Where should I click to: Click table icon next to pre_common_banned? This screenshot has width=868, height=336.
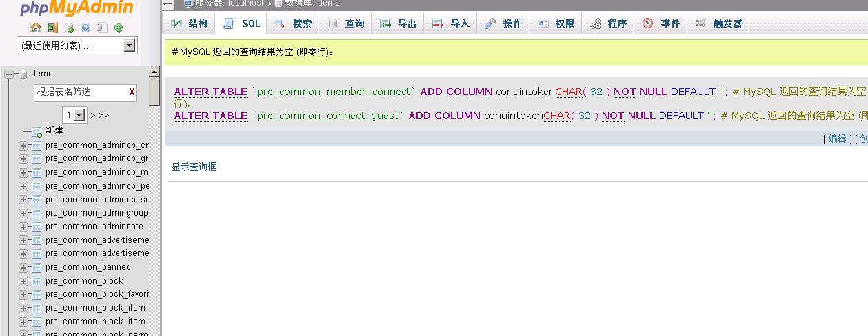coord(37,268)
